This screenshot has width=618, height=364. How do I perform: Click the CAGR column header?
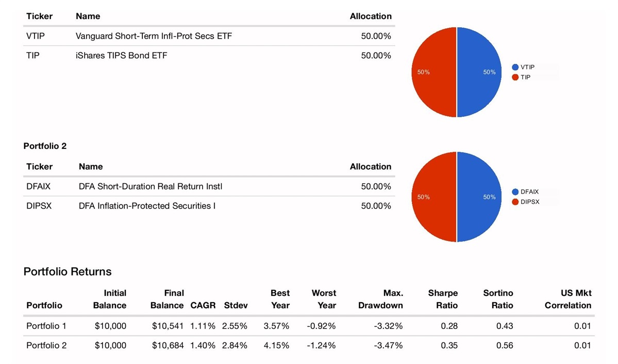pyautogui.click(x=203, y=305)
